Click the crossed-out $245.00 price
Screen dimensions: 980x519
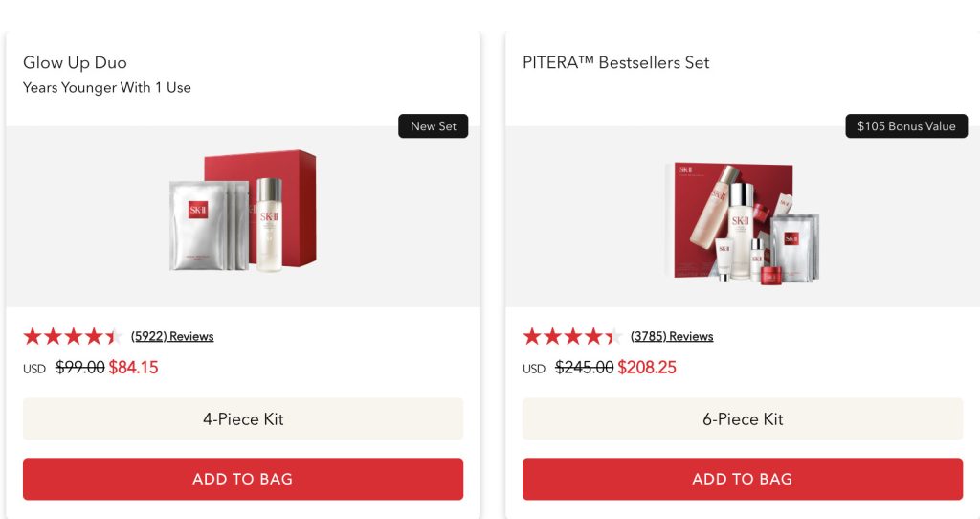click(x=585, y=367)
